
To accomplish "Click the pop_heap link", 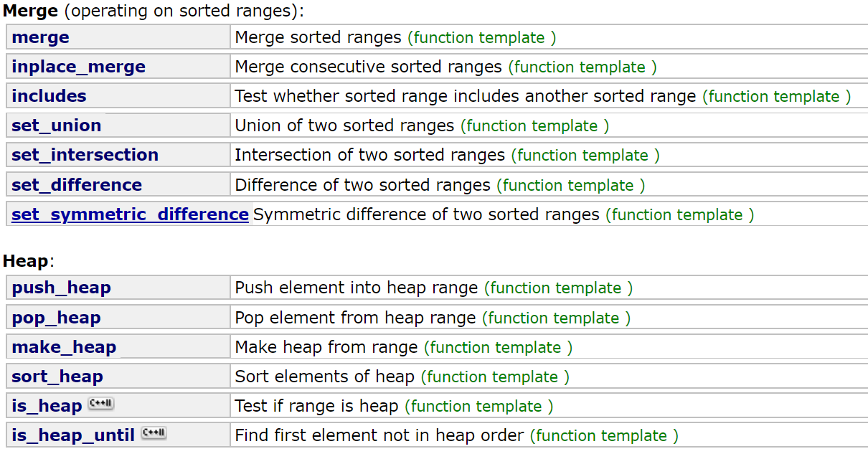I will tap(56, 318).
